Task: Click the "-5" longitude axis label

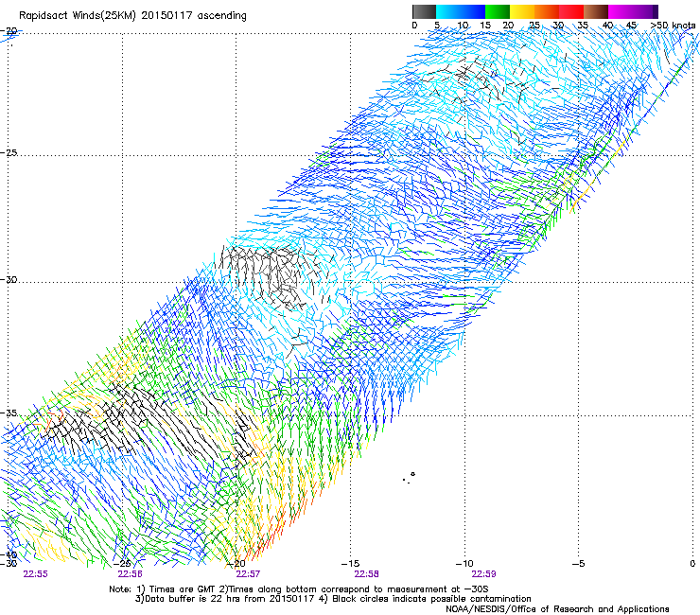Action: [x=578, y=564]
